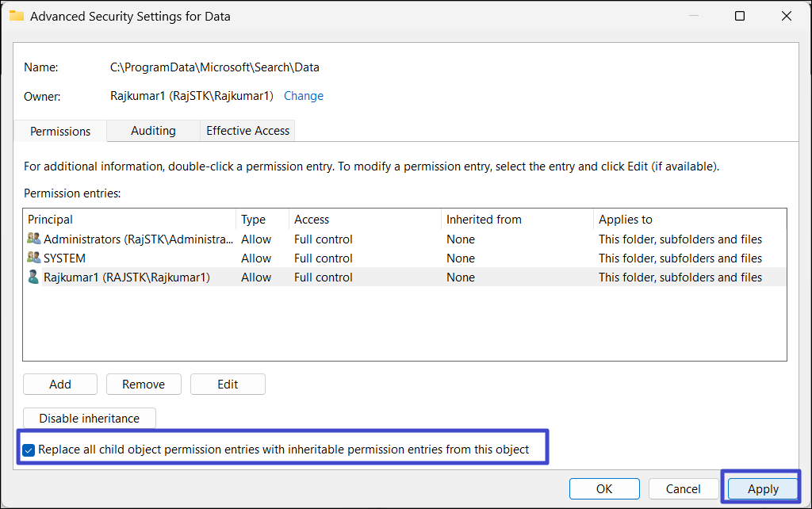Edit the selected permission entry

(228, 385)
